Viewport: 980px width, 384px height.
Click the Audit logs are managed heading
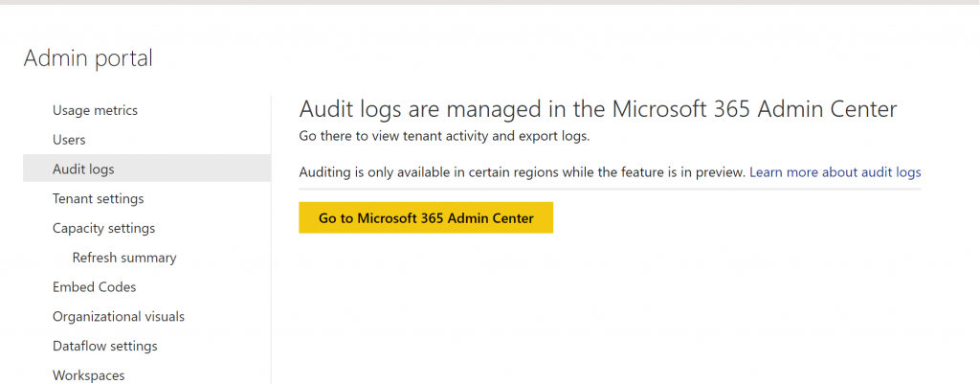[598, 109]
